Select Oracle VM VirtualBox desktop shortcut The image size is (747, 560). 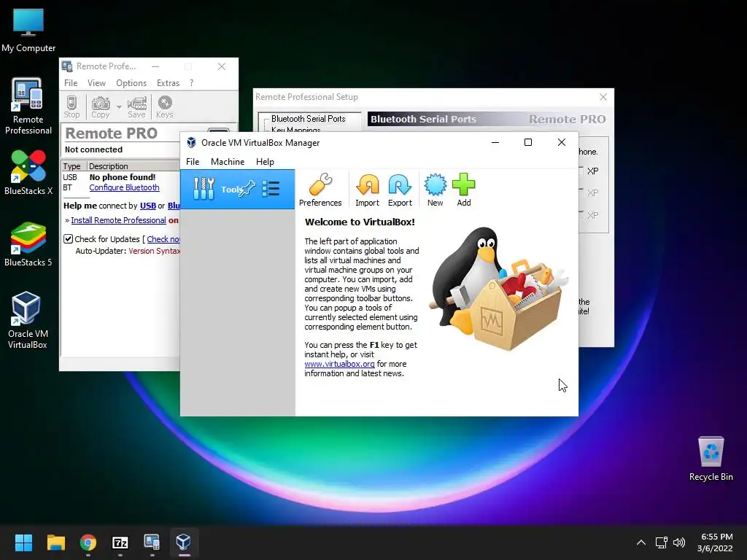click(x=28, y=320)
